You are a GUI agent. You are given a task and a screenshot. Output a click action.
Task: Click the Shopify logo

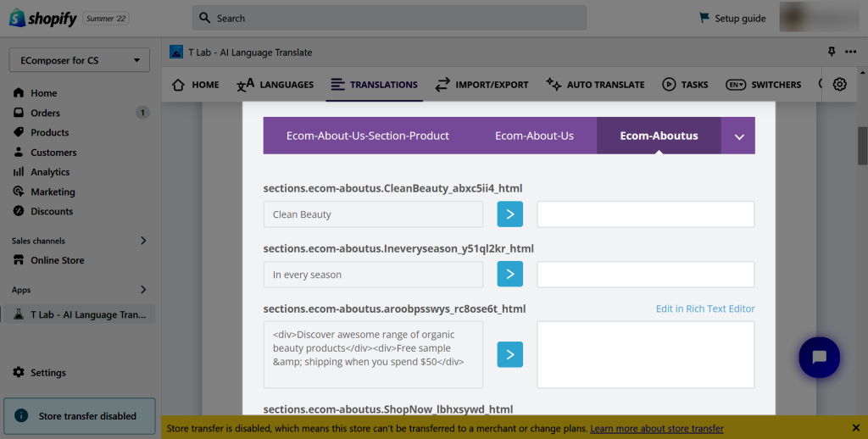[42, 19]
